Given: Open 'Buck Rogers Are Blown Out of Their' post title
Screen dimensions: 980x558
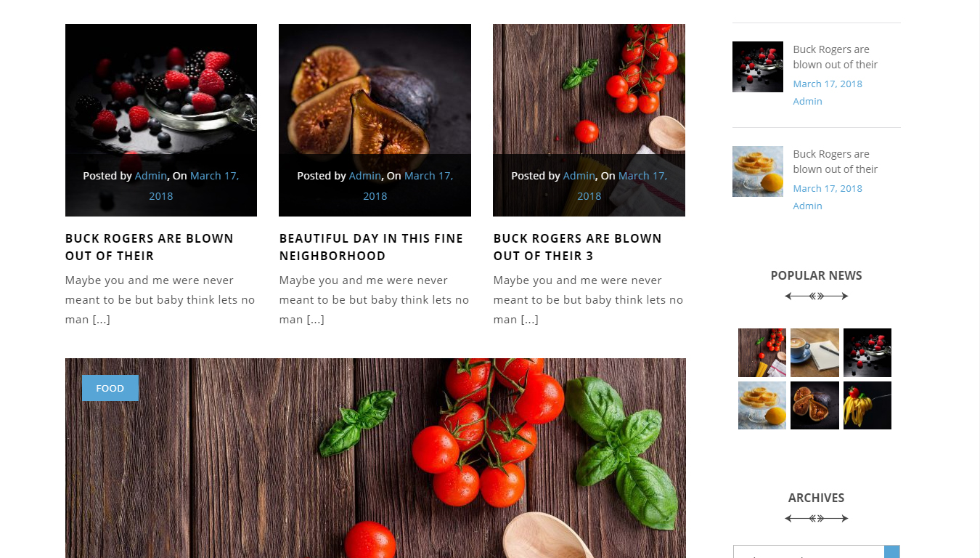Looking at the screenshot, I should pos(150,247).
